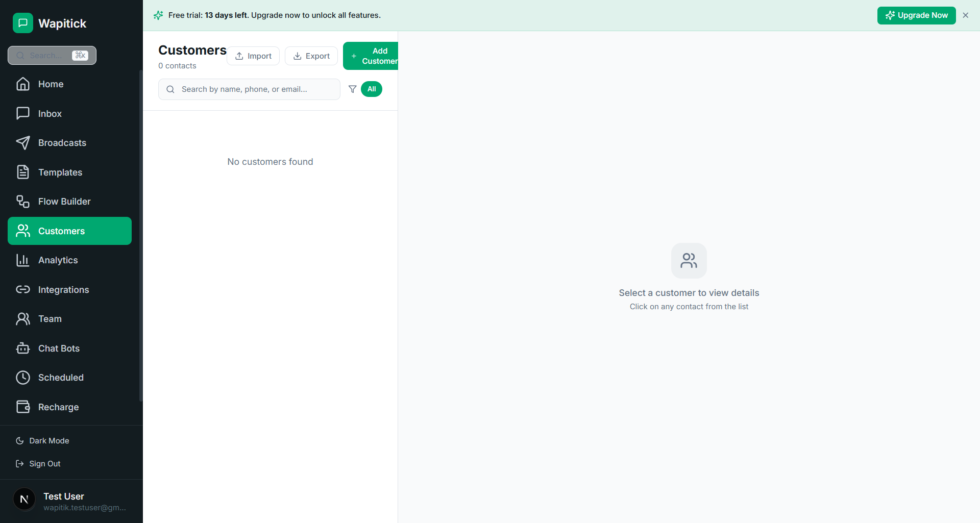Open the Chat Bots robot icon
Viewport: 980px width, 523px height.
click(23, 348)
